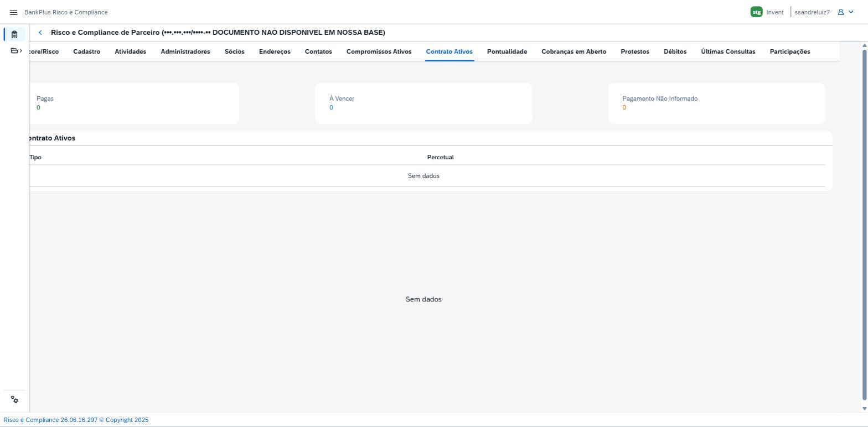Click the vertical scrollbar thumb
868x427 pixels.
pos(865,225)
